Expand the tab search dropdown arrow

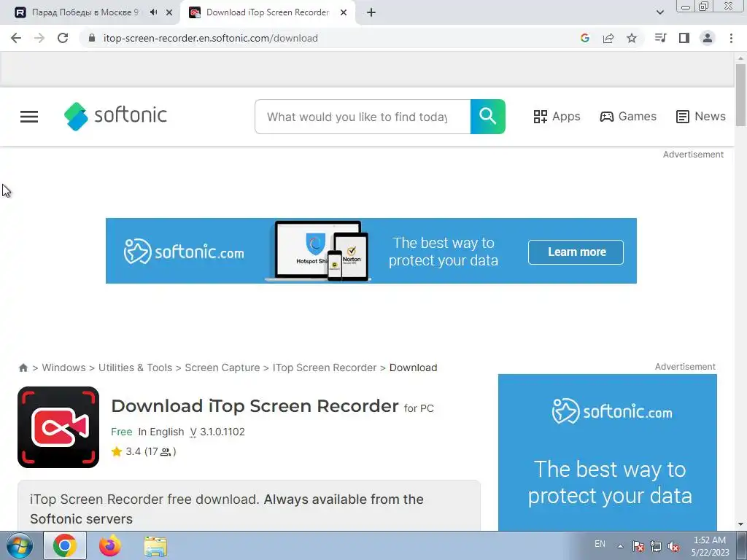coord(659,12)
